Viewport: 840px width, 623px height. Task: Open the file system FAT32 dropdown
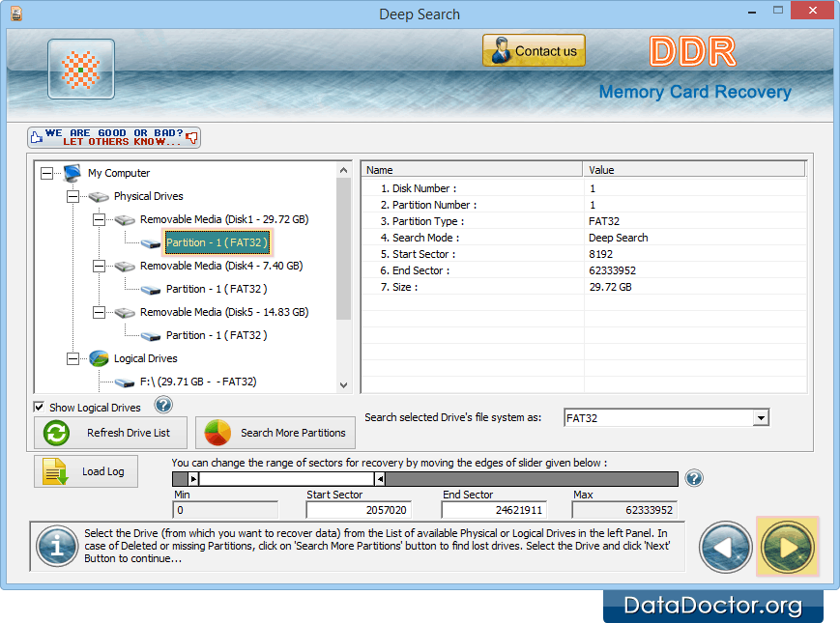click(761, 417)
